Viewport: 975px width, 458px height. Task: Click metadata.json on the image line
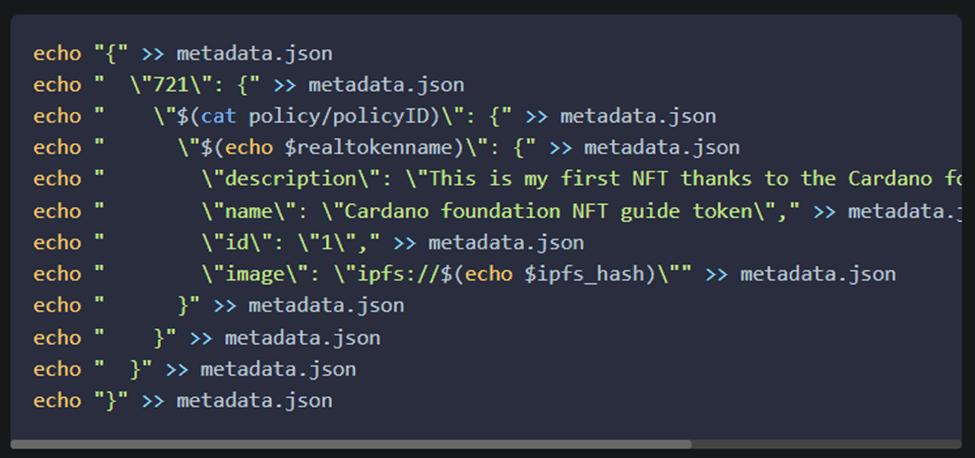[818, 274]
